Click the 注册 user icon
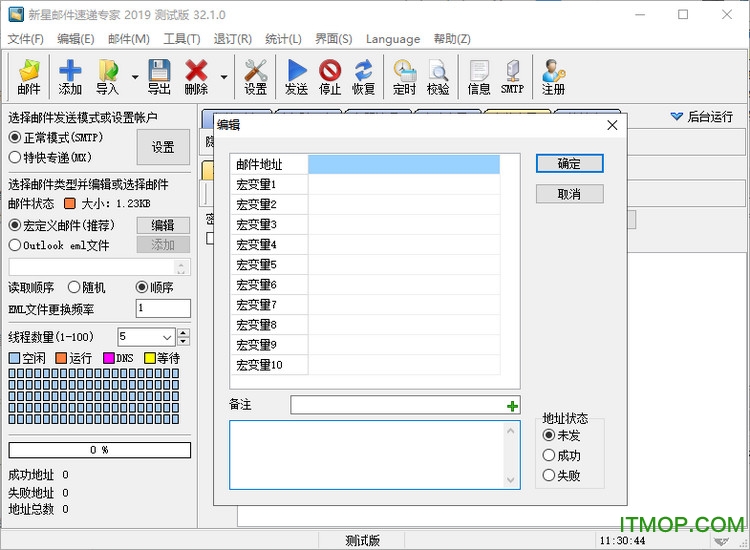 [553, 76]
